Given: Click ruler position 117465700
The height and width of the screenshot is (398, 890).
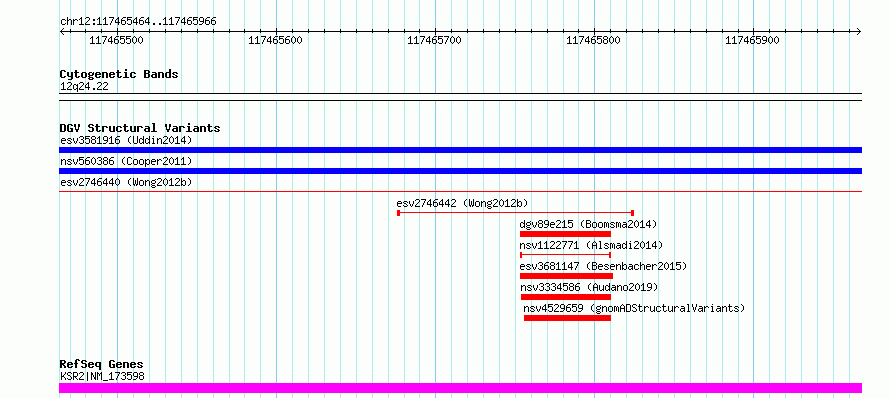Looking at the screenshot, I should [435, 40].
